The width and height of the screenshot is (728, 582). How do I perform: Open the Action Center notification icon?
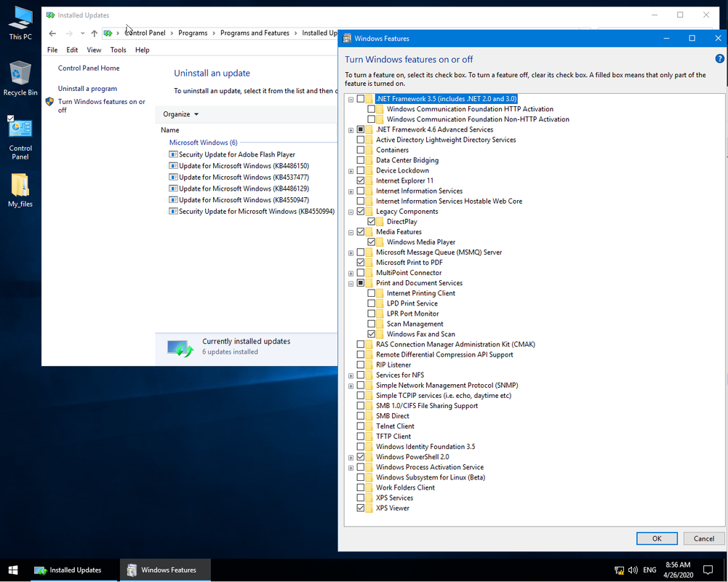[708, 570]
